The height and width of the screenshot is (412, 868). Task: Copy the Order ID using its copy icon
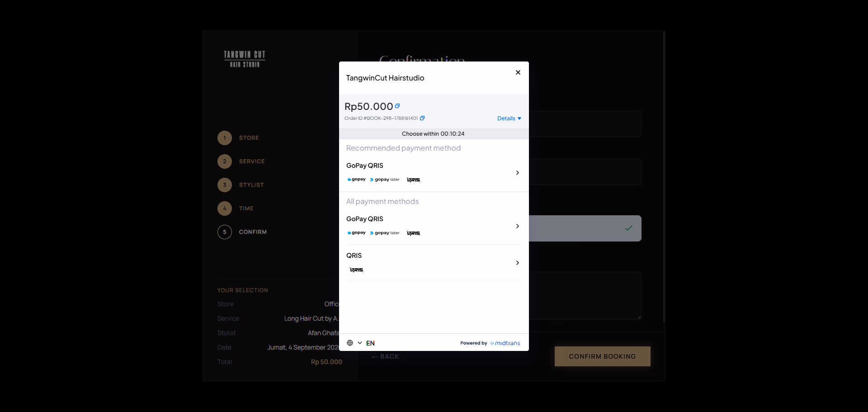click(422, 118)
